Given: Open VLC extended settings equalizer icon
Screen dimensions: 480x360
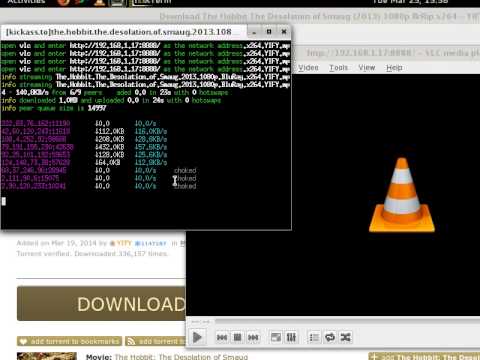Looking at the screenshot, I should pos(291,338).
